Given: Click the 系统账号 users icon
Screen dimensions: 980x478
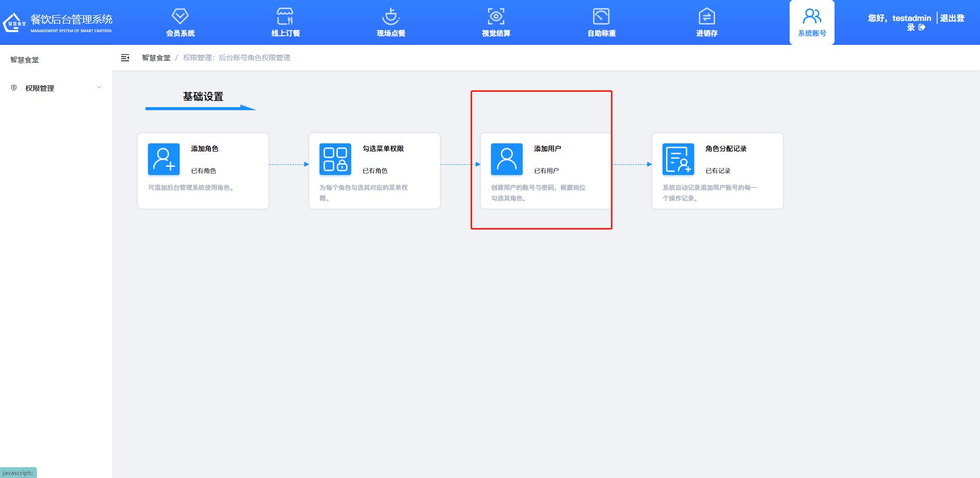Looking at the screenshot, I should click(812, 16).
